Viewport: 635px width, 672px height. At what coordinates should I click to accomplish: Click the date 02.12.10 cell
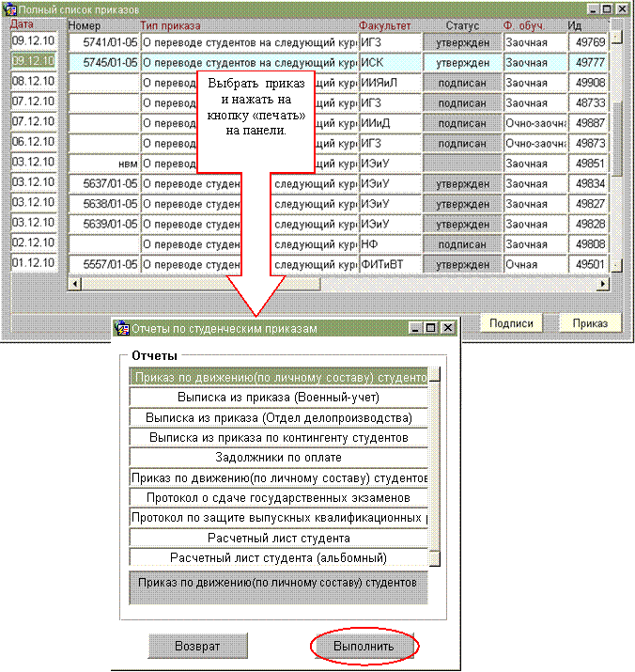34,242
